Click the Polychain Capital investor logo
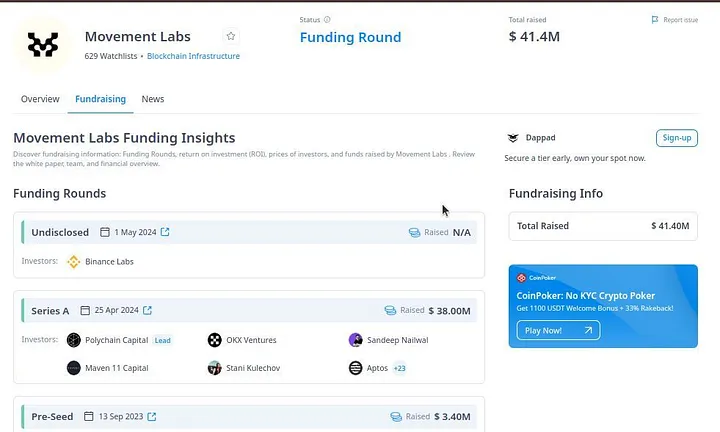Image resolution: width=720 pixels, height=432 pixels. [x=73, y=340]
